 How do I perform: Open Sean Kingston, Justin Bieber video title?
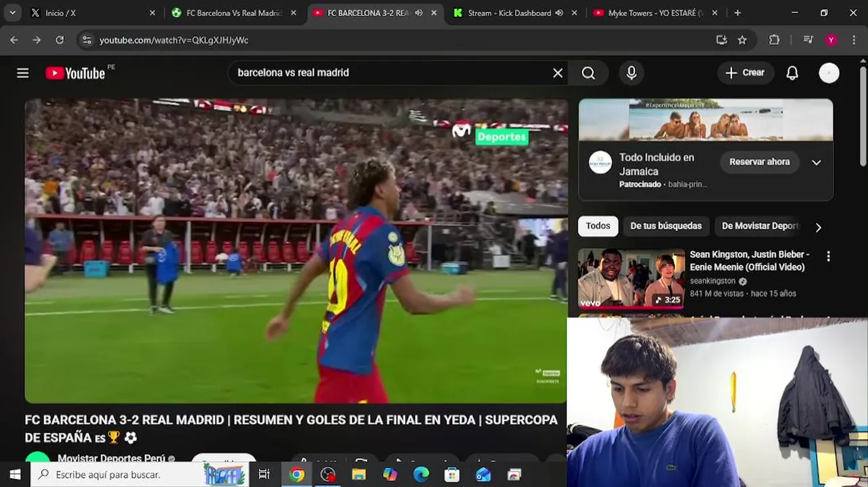[x=749, y=260]
